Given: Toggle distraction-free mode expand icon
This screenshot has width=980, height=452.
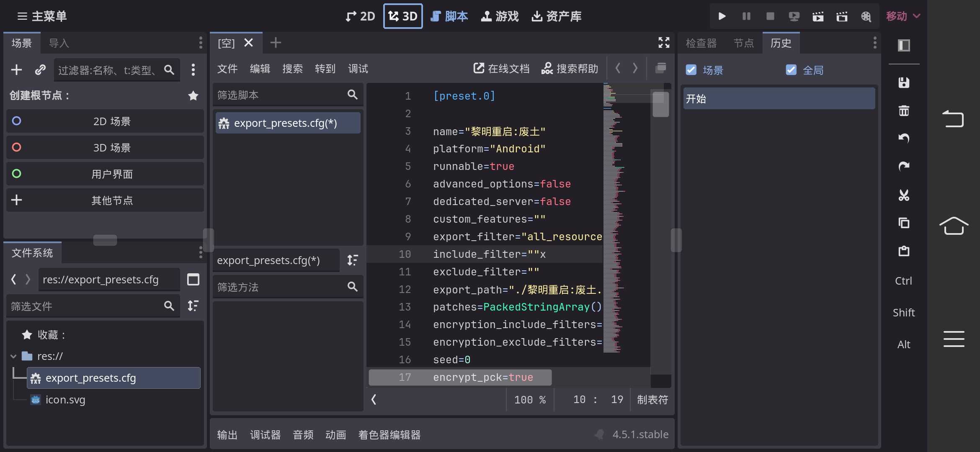Looking at the screenshot, I should [x=664, y=43].
